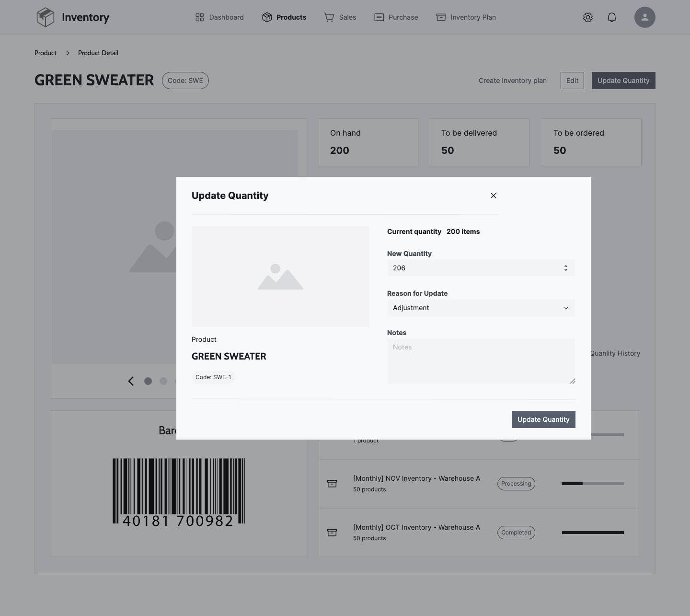This screenshot has height=616, width=690.
Task: Open [Monthly] OCT Inventory - Warehouse A
Action: 416,527
